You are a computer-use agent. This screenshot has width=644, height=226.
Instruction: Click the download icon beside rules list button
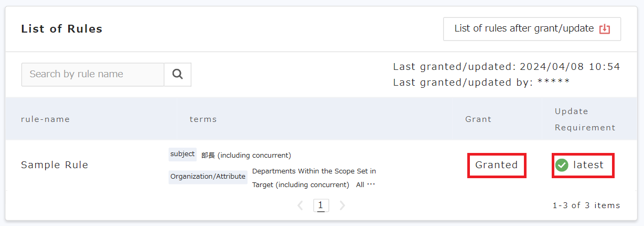(x=605, y=29)
